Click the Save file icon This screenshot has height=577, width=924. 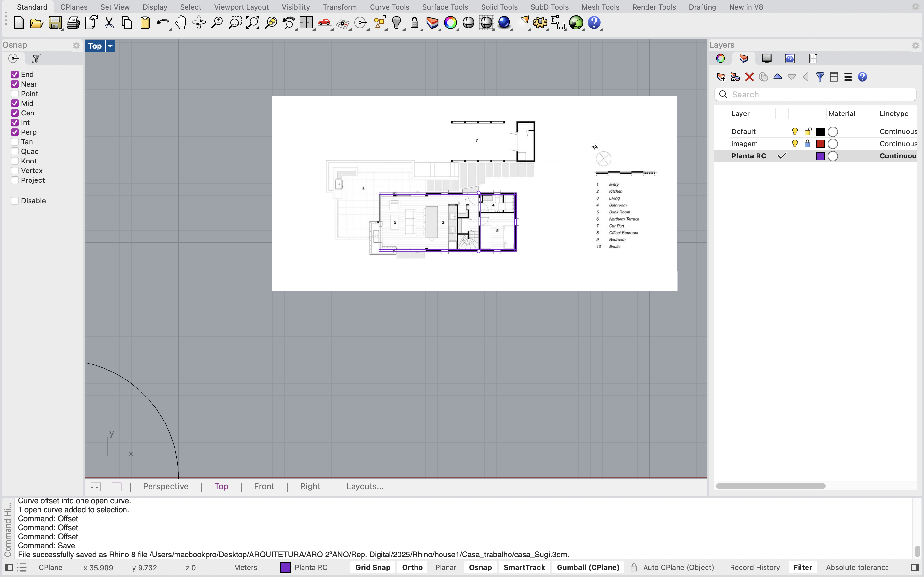pyautogui.click(x=55, y=23)
